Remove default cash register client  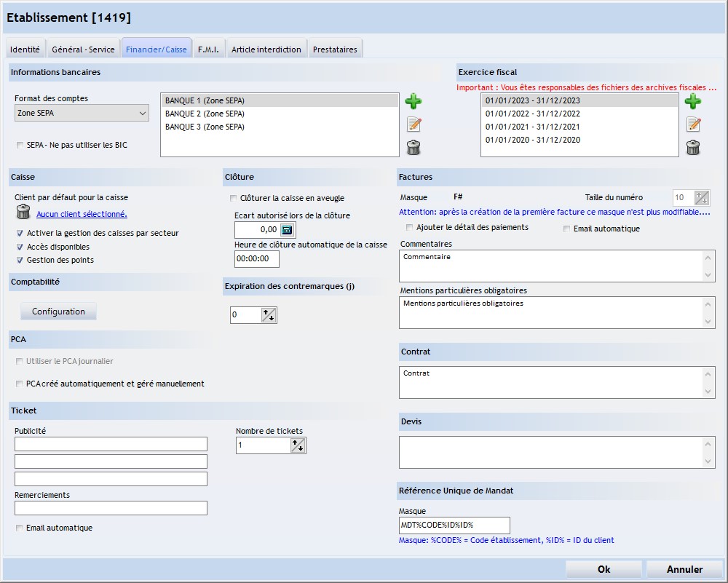tap(23, 213)
